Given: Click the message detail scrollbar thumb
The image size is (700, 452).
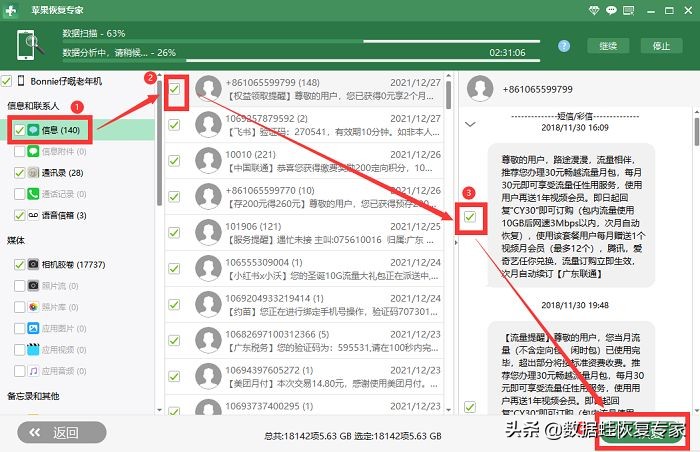Looking at the screenshot, I should tap(697, 131).
